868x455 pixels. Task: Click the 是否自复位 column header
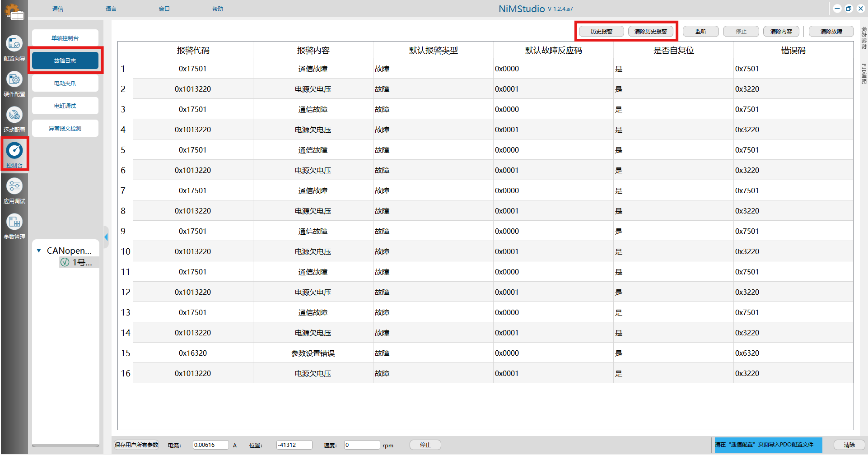(x=673, y=51)
